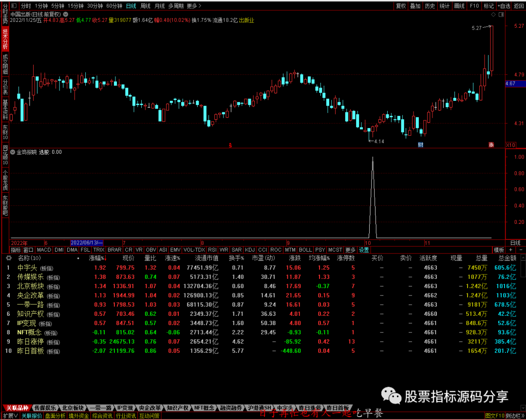Click the 窗口 button in the indicator bar
The height and width of the screenshot is (420, 526).
click(x=28, y=250)
